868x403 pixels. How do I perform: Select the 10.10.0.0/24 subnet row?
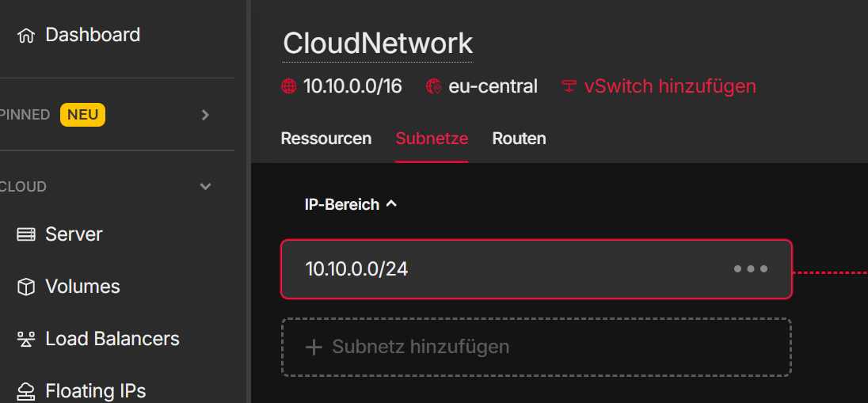point(536,269)
